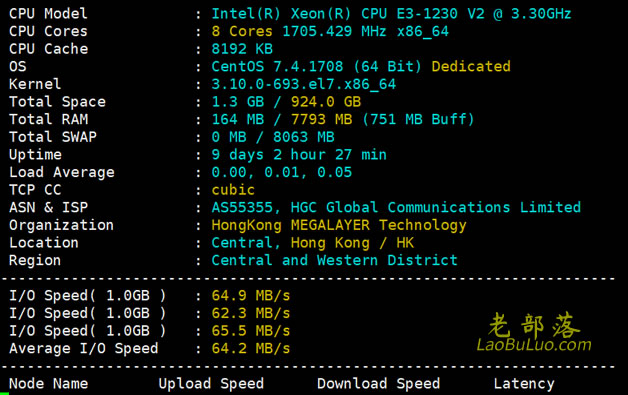Click the CPU Cache 8192 KB value
This screenshot has width=628, height=395.
pos(242,49)
